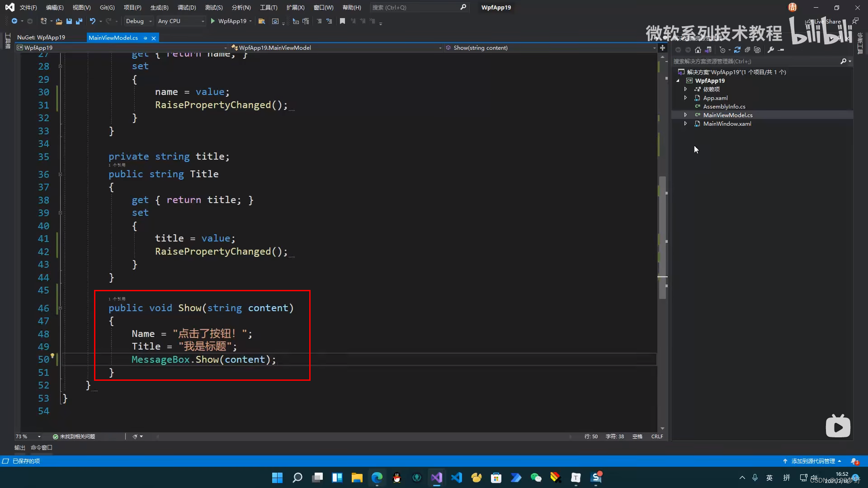Open the 工具(T) menu
The width and height of the screenshot is (868, 488).
[269, 7]
